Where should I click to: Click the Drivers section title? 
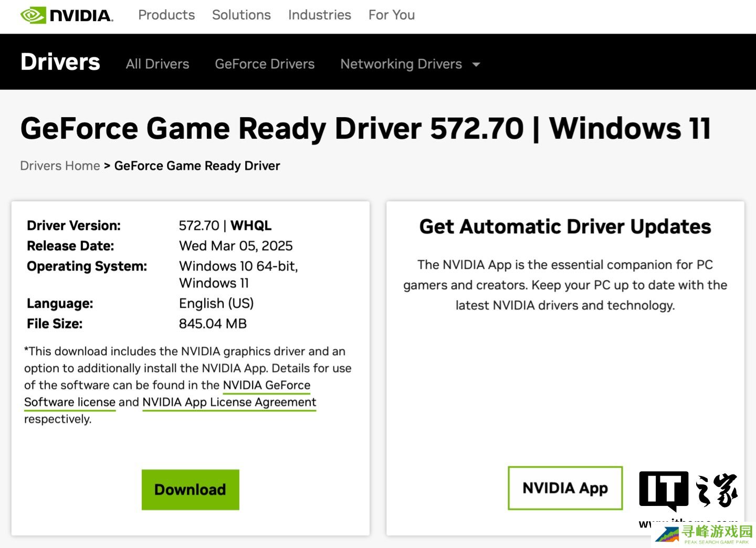[x=60, y=62]
